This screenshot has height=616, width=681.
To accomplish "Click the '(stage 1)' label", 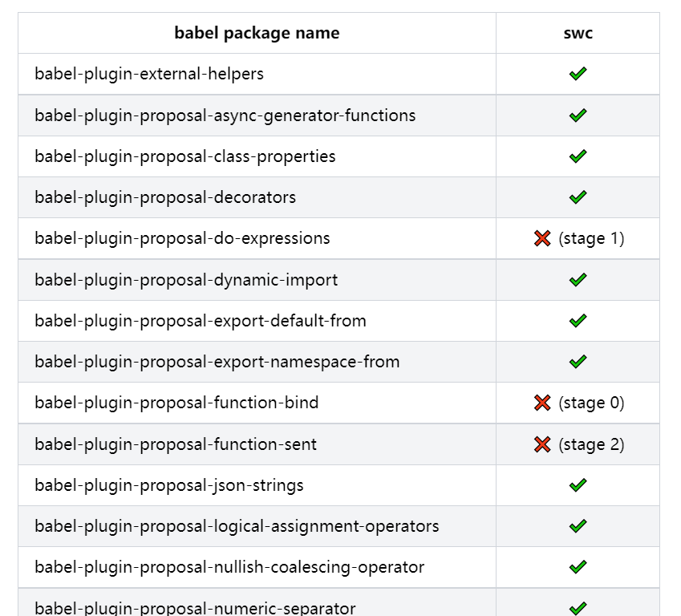I will point(591,238).
